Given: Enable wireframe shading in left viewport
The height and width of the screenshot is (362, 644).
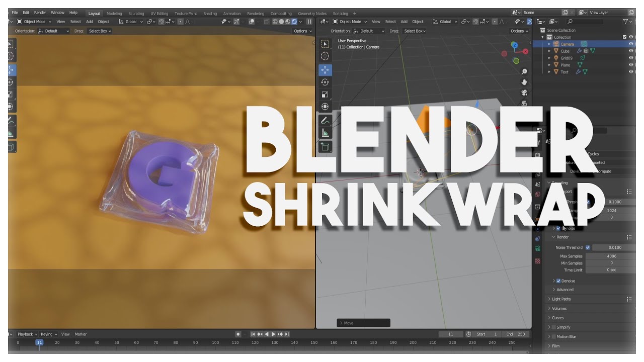Looking at the screenshot, I should point(275,22).
